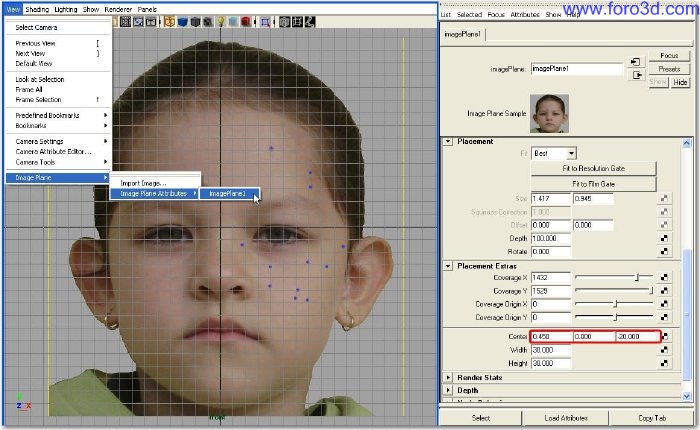Enable orange wireframe display icon

point(170,21)
